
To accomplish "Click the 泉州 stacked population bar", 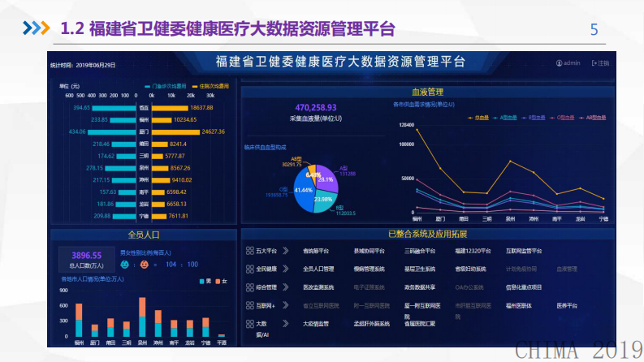I will (142, 317).
